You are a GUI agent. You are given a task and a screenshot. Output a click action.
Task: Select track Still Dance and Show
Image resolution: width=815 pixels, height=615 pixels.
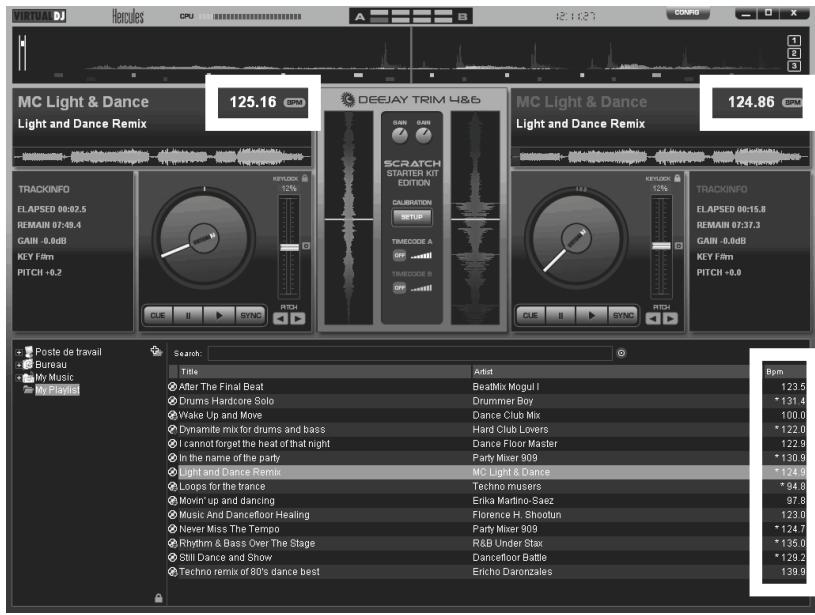487,557
